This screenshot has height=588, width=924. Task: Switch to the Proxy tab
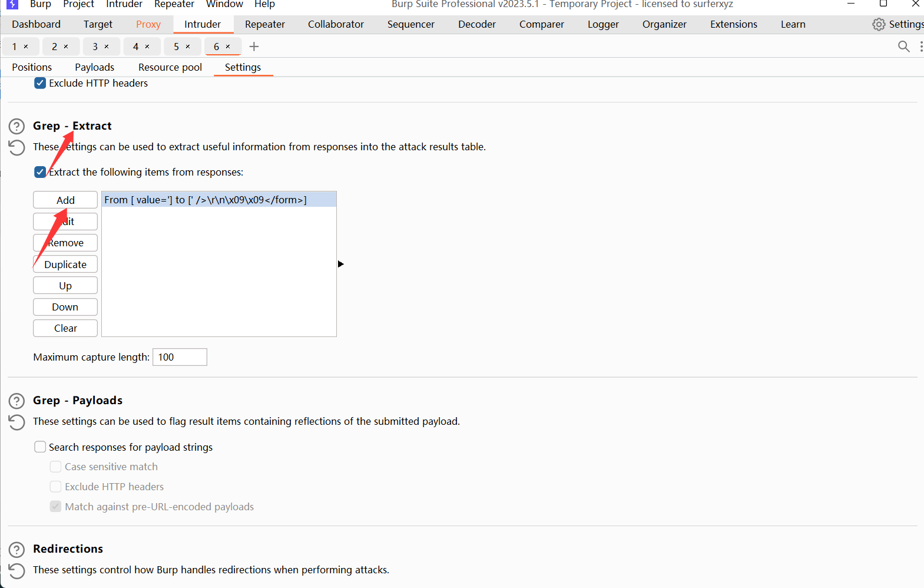tap(148, 24)
